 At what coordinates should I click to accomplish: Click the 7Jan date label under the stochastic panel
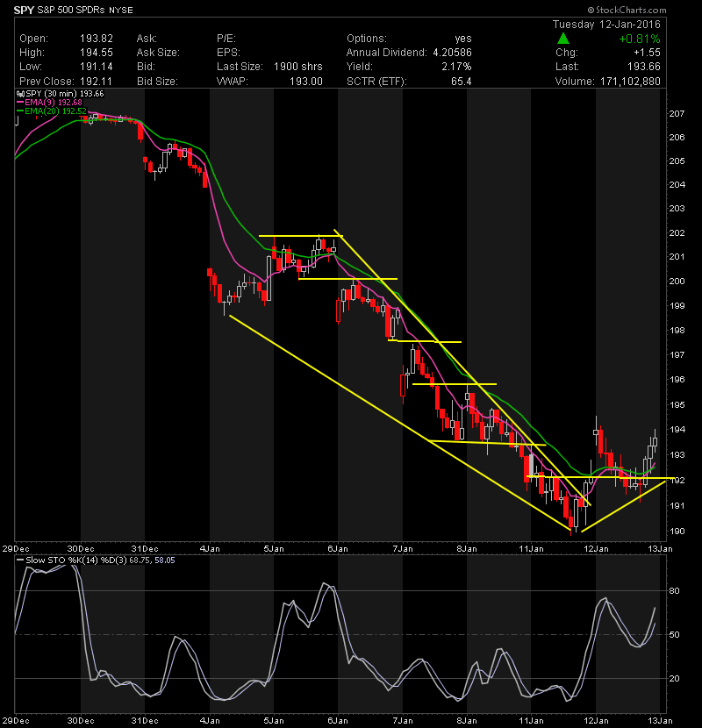point(403,721)
